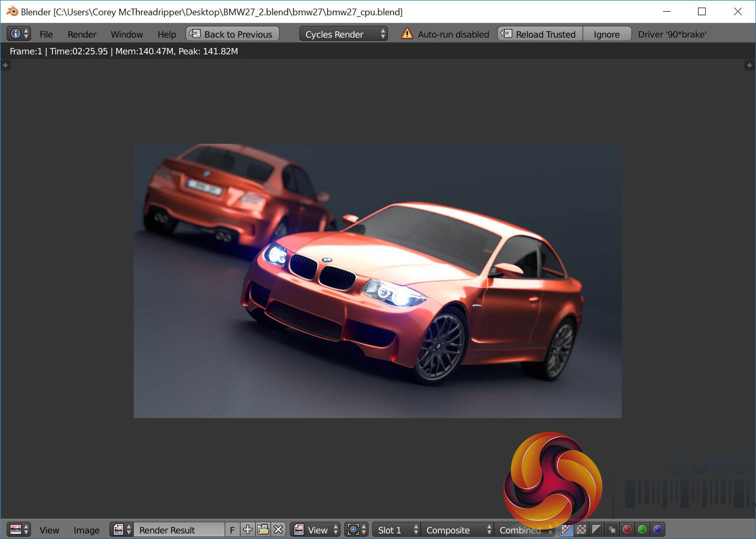Click the auto-run disabled warning icon

coord(407,34)
